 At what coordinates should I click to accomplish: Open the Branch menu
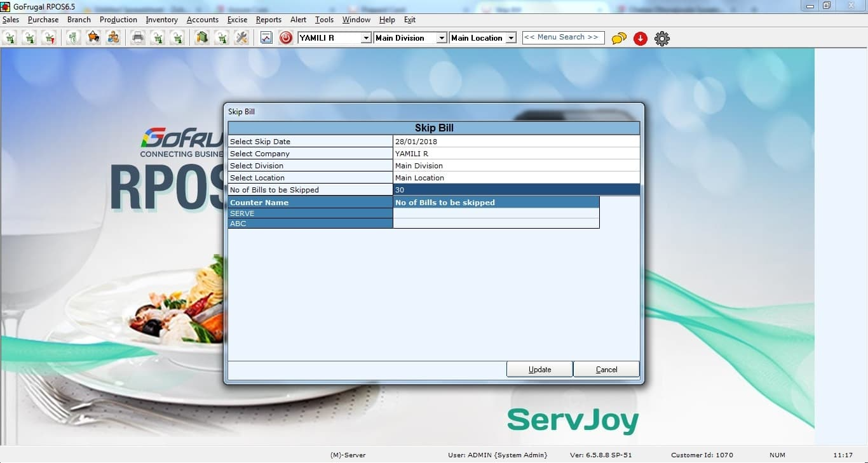coord(79,20)
